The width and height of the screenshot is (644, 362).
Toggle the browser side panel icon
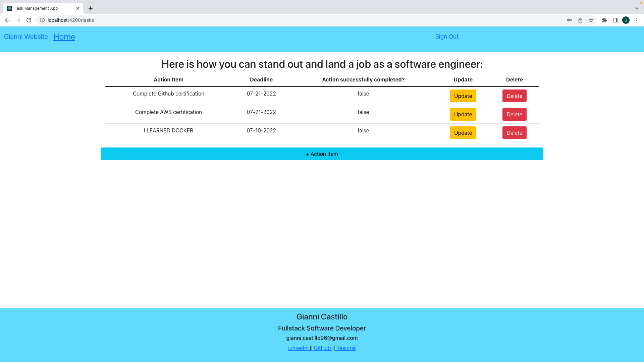615,20
